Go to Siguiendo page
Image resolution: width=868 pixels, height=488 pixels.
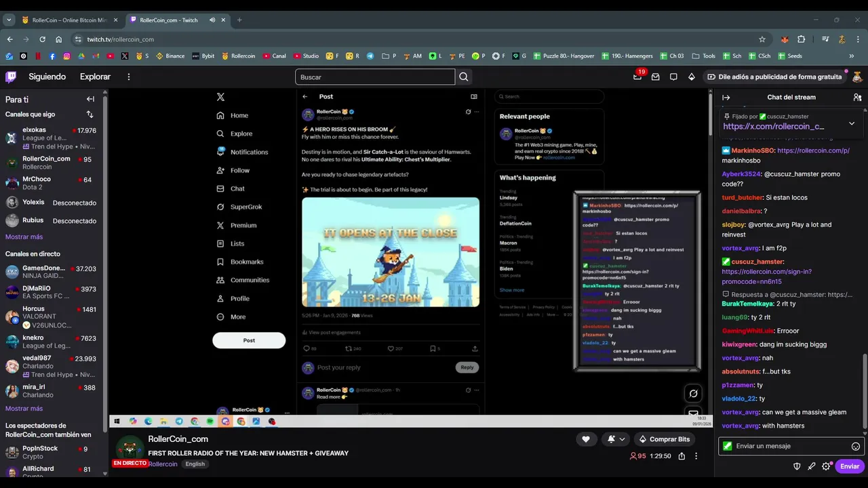(x=47, y=77)
